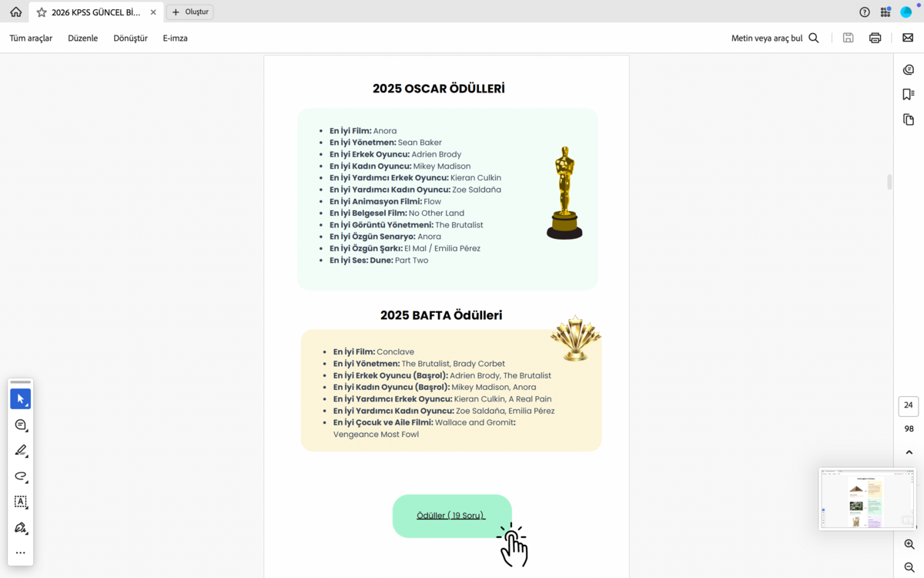Screen dimensions: 924x578
Task: Go to the Acrobat home screen
Action: [15, 12]
